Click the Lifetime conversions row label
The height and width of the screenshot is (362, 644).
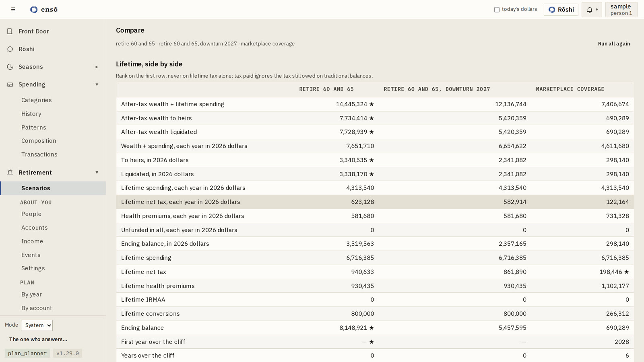151,314
